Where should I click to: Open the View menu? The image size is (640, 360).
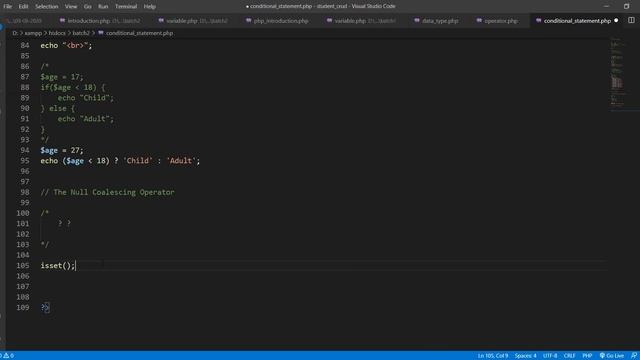tap(71, 7)
